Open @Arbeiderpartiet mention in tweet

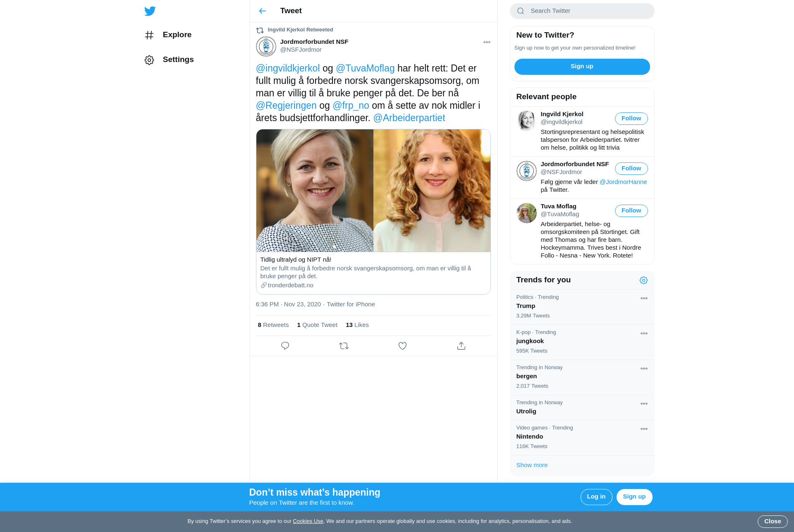click(409, 118)
